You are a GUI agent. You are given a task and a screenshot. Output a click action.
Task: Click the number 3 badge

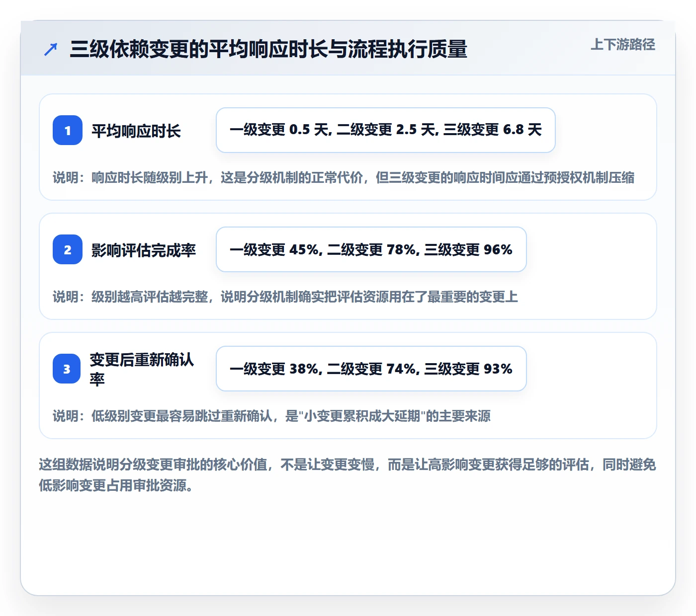click(67, 369)
